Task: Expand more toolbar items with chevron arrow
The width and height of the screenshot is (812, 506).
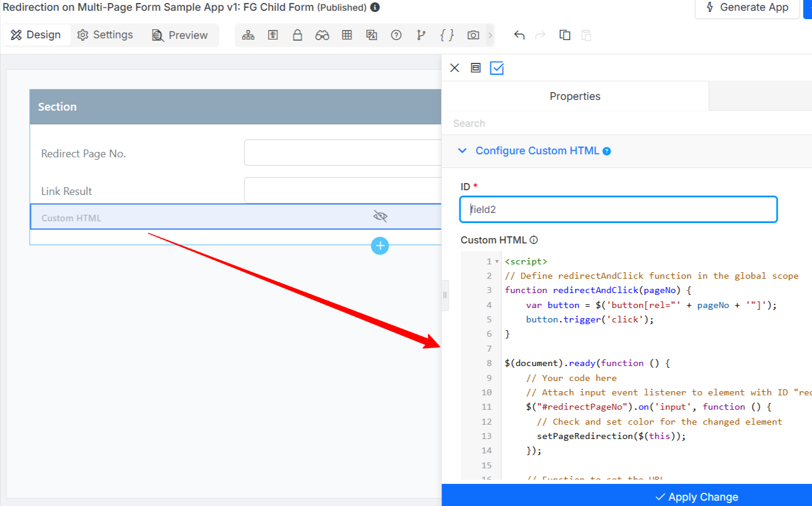Action: 490,35
